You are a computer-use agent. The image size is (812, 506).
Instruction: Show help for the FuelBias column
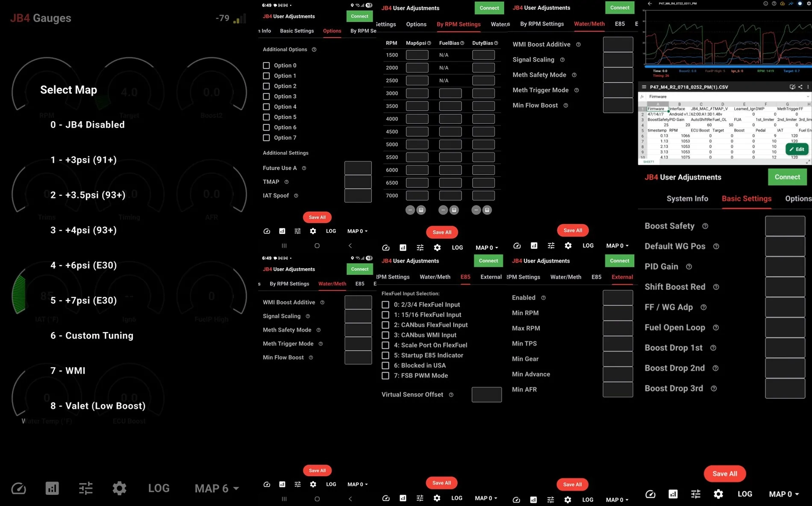click(462, 43)
